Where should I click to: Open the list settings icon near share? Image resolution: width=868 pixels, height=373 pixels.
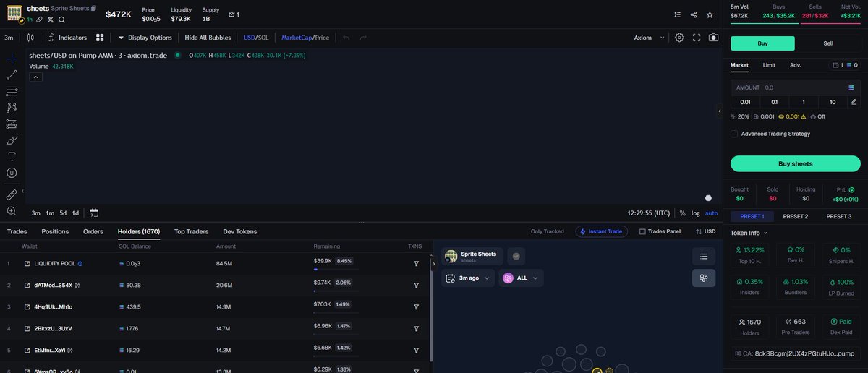pyautogui.click(x=677, y=14)
